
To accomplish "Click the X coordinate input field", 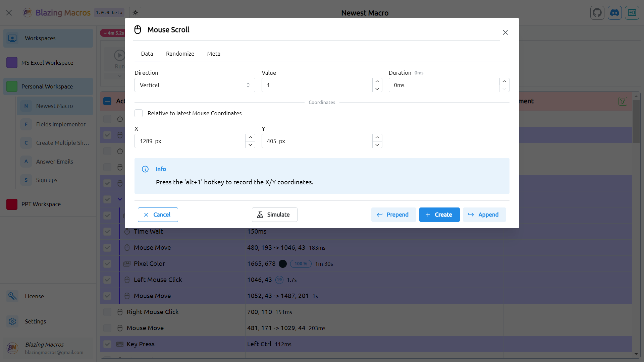I will (x=190, y=141).
